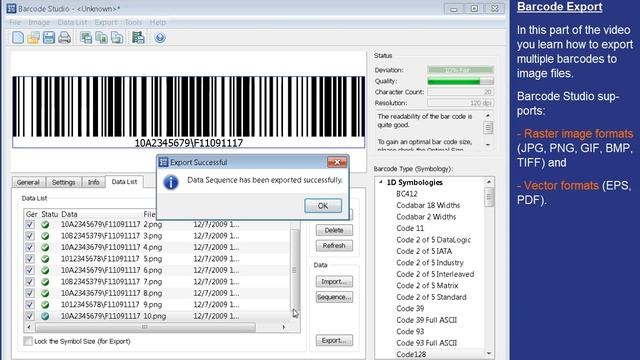Open the Image menu
Image resolution: width=640 pixels, height=360 pixels.
39,22
